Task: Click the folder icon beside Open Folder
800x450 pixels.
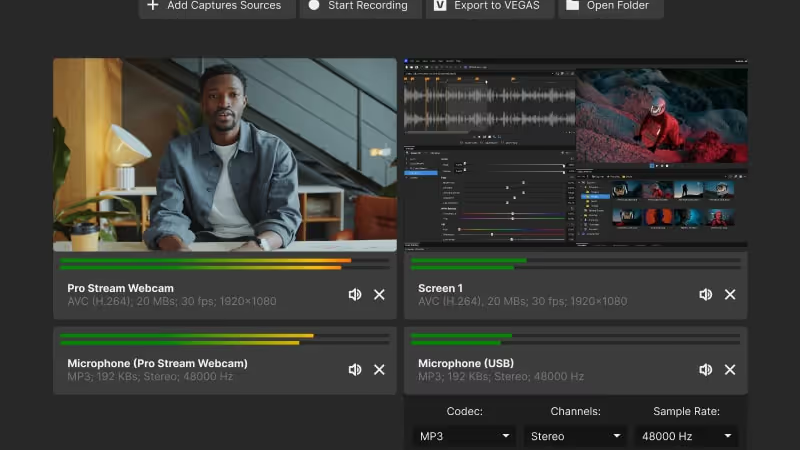Action: 572,6
